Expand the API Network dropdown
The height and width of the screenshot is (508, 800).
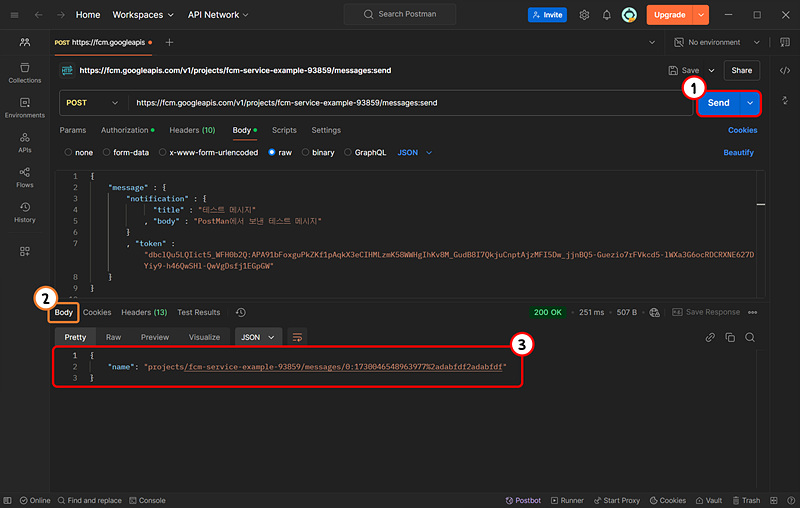pos(218,15)
